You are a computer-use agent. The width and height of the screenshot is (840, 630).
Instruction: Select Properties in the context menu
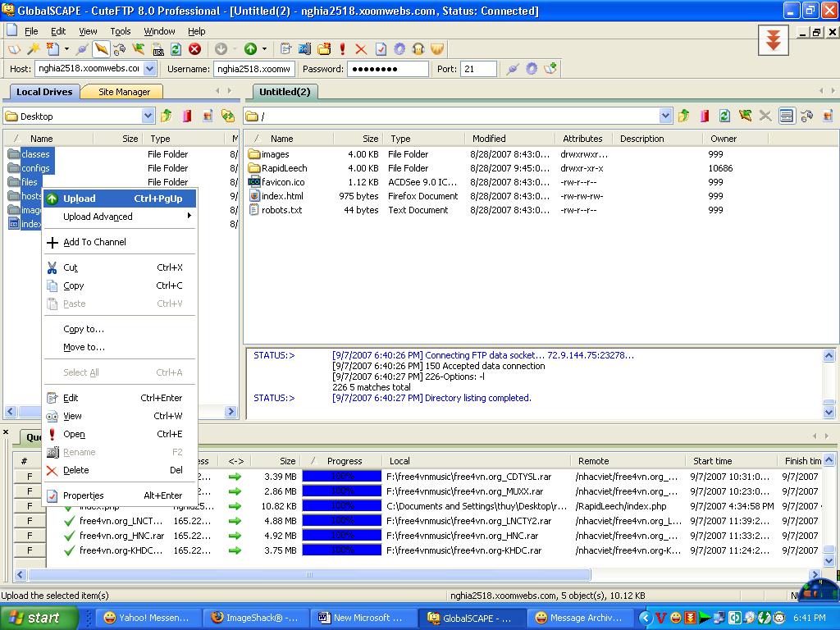pos(120,495)
